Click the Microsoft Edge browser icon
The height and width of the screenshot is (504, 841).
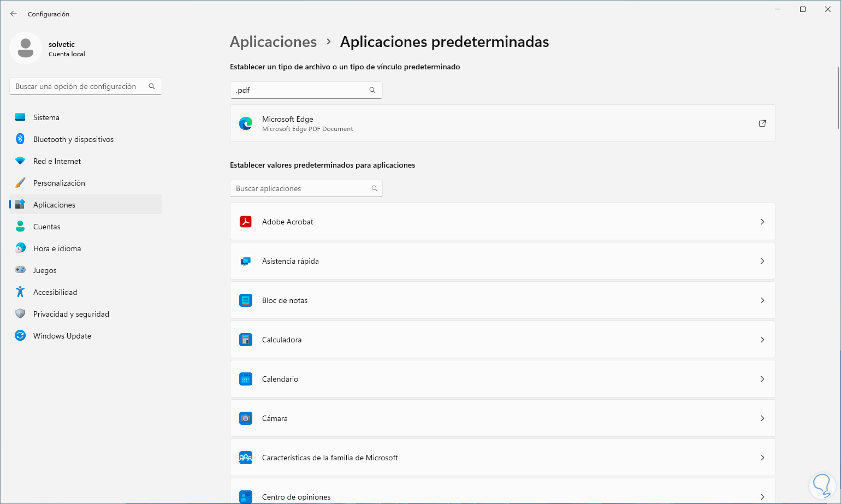[246, 123]
